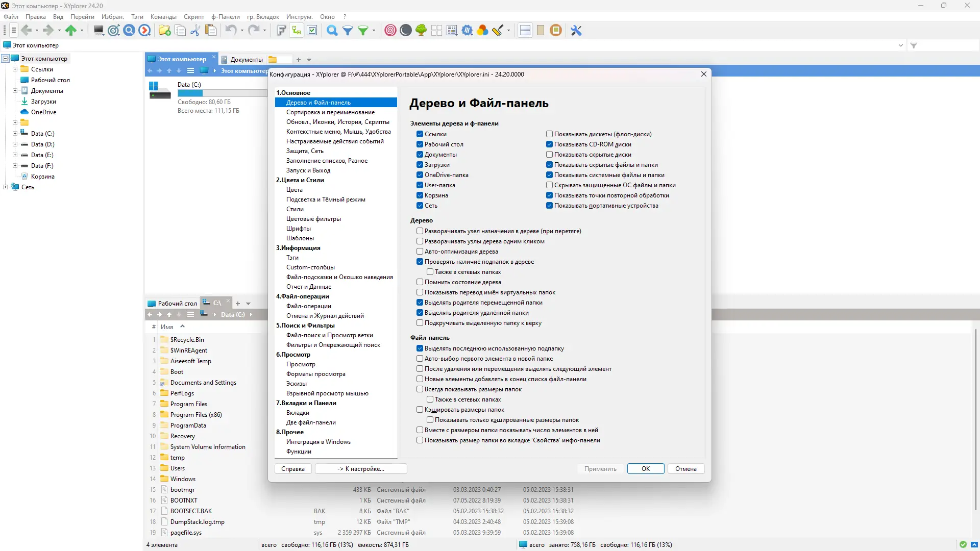Click the Data (C:) disk usage bar
The width and height of the screenshot is (980, 551).
pos(222,93)
